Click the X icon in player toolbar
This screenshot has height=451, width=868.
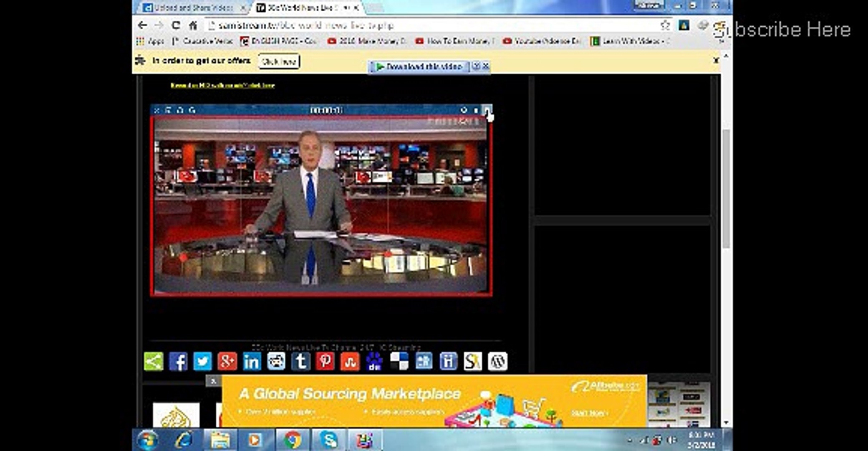click(x=156, y=110)
